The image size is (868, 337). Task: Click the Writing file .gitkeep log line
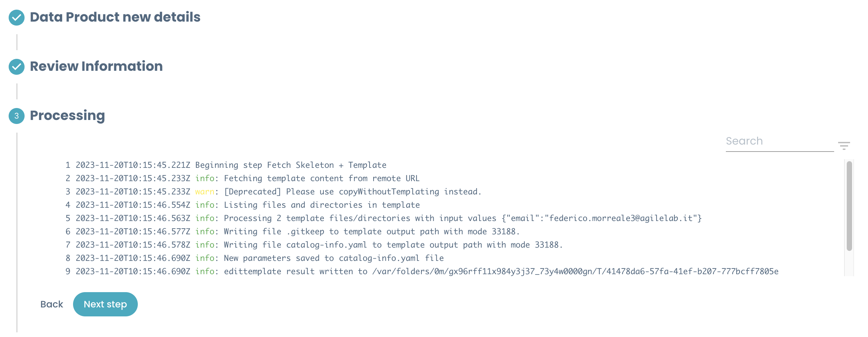(297, 232)
